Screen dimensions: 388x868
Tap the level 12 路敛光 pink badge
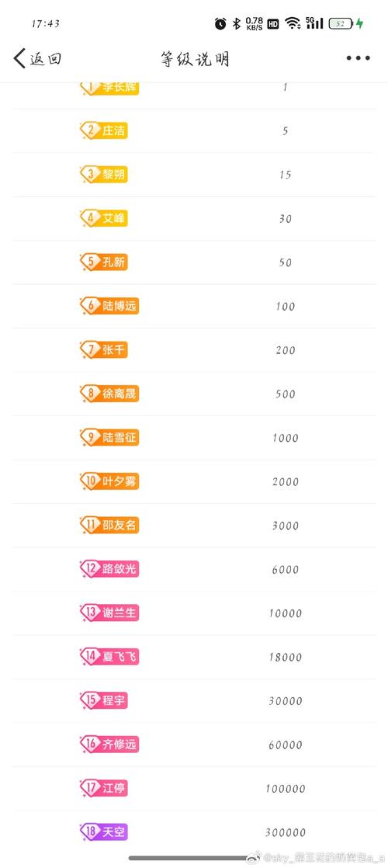(109, 568)
